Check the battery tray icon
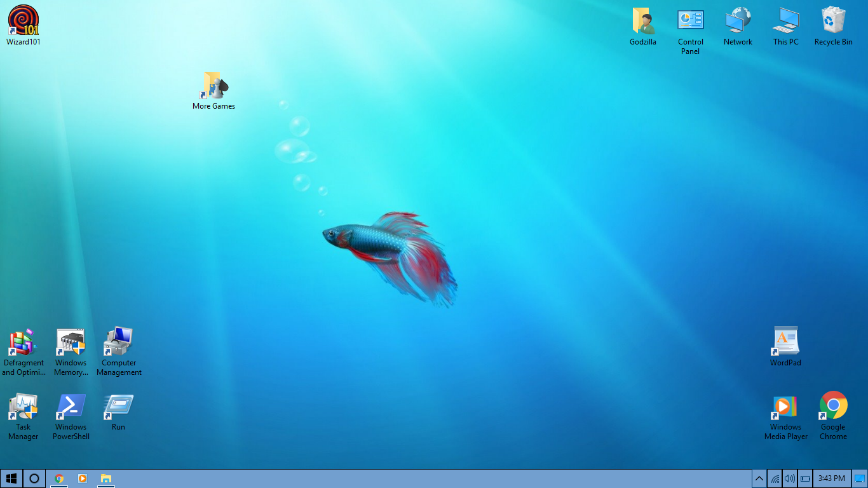This screenshot has width=868, height=488. [x=805, y=478]
